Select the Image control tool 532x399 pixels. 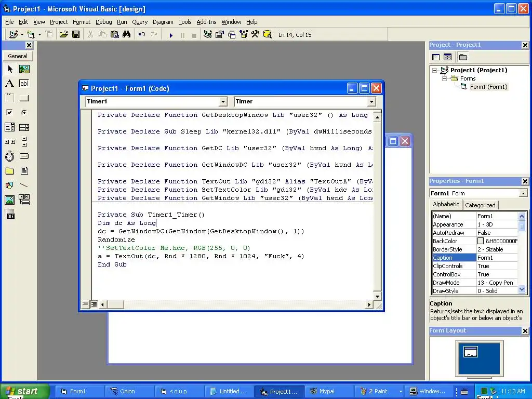[x=10, y=200]
